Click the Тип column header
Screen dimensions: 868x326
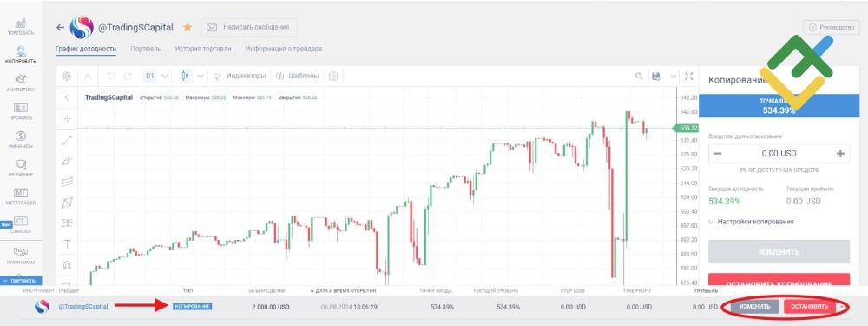(x=187, y=290)
